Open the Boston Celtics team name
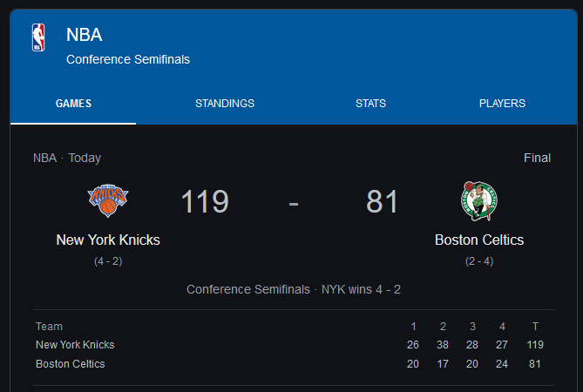 (x=479, y=240)
